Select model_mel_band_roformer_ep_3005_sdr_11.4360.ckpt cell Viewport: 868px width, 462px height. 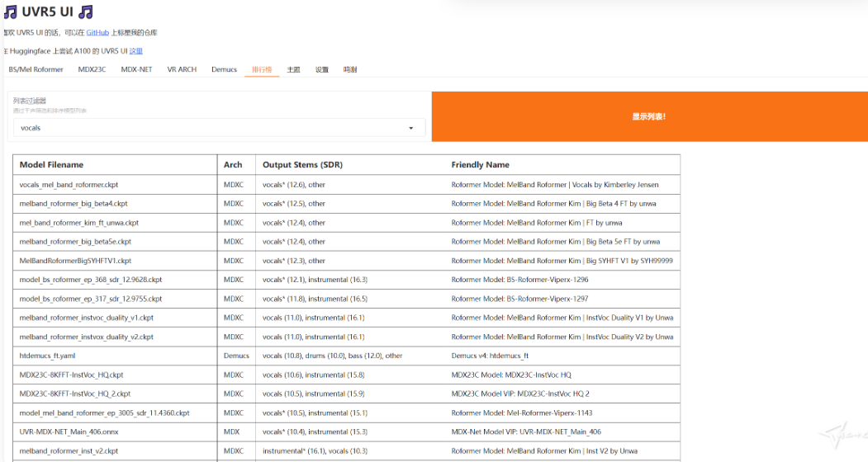115,412
